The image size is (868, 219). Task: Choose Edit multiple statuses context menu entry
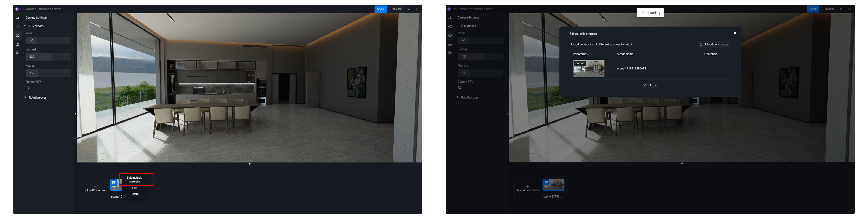click(x=135, y=179)
